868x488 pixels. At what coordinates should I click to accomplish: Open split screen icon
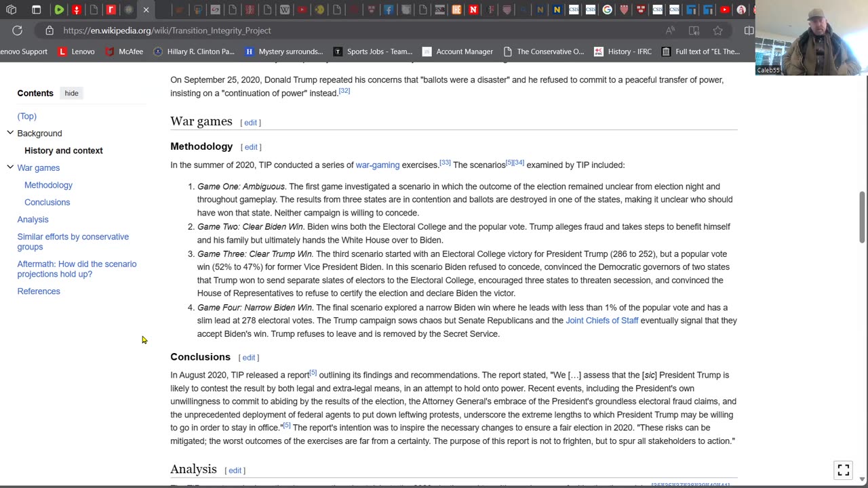pyautogui.click(x=749, y=30)
